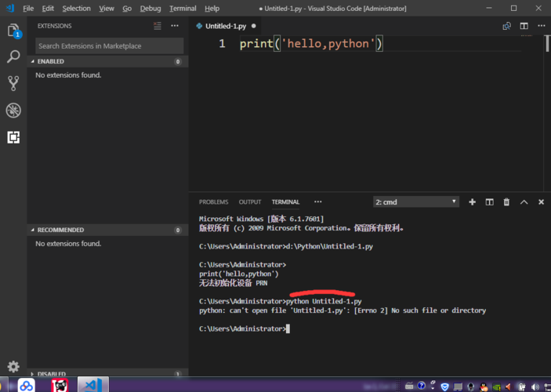The image size is (551, 392).
Task: Click the blue shield tray icon
Action: pos(444,387)
